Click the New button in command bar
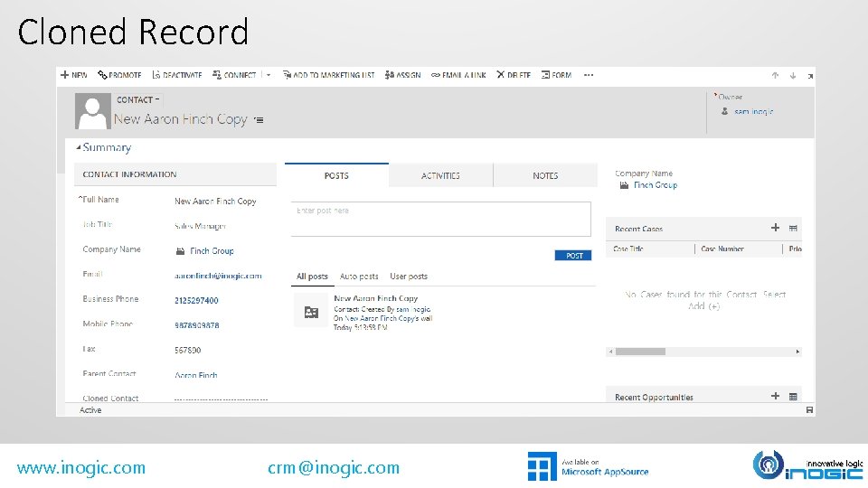 [x=73, y=75]
